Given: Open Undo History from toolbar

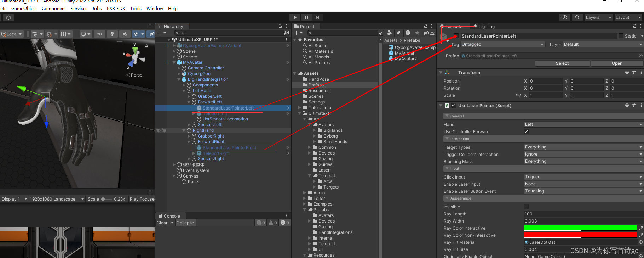Looking at the screenshot, I should (565, 17).
